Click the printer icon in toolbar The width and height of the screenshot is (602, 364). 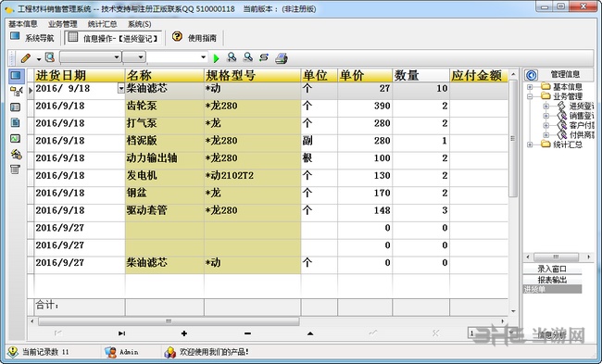(282, 58)
